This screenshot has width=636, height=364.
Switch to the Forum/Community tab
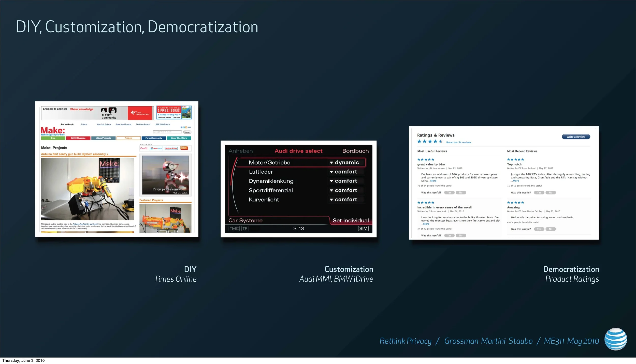coord(154,138)
